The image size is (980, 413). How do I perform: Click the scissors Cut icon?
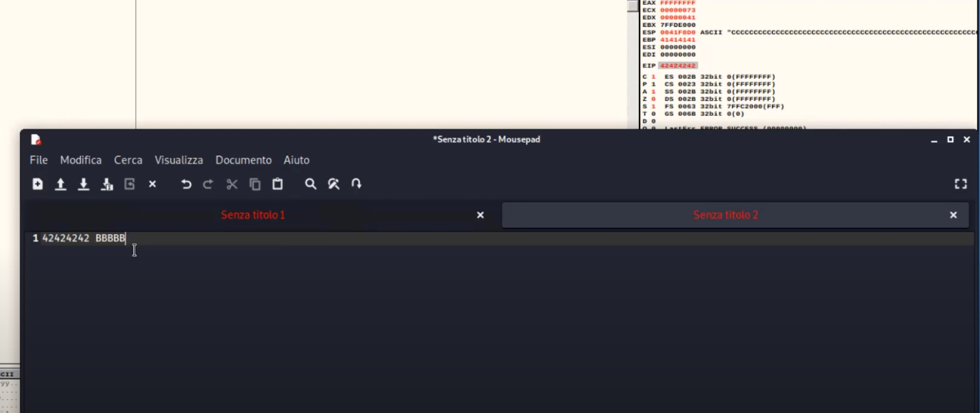[x=232, y=184]
